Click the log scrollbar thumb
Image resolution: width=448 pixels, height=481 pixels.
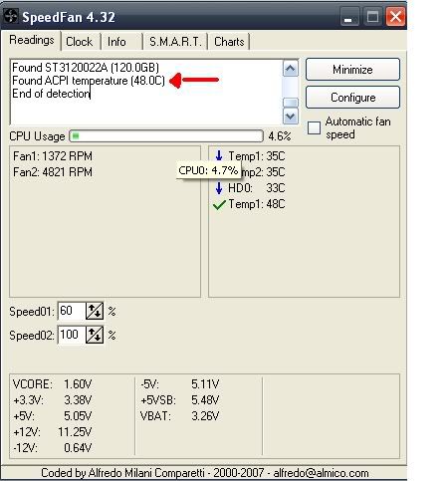(x=291, y=103)
